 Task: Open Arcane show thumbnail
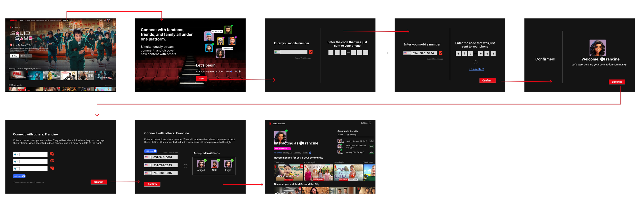(x=34, y=75)
